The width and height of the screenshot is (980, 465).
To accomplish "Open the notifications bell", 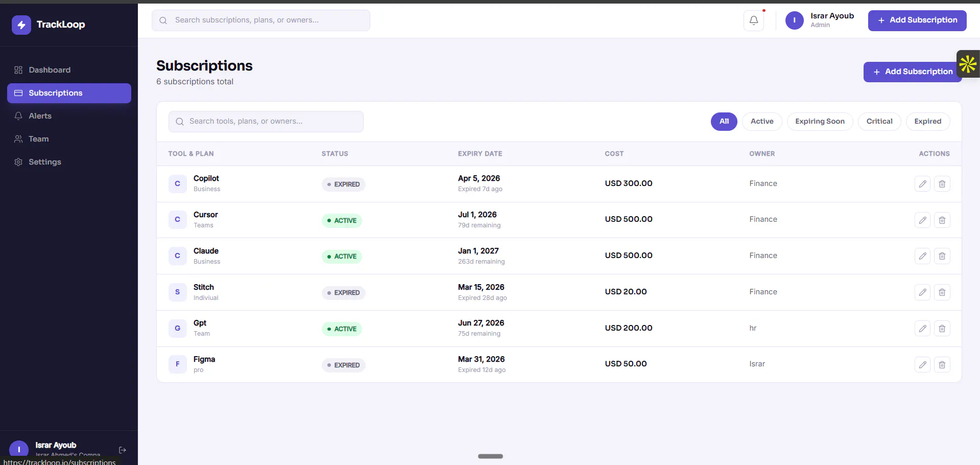I will click(x=754, y=20).
